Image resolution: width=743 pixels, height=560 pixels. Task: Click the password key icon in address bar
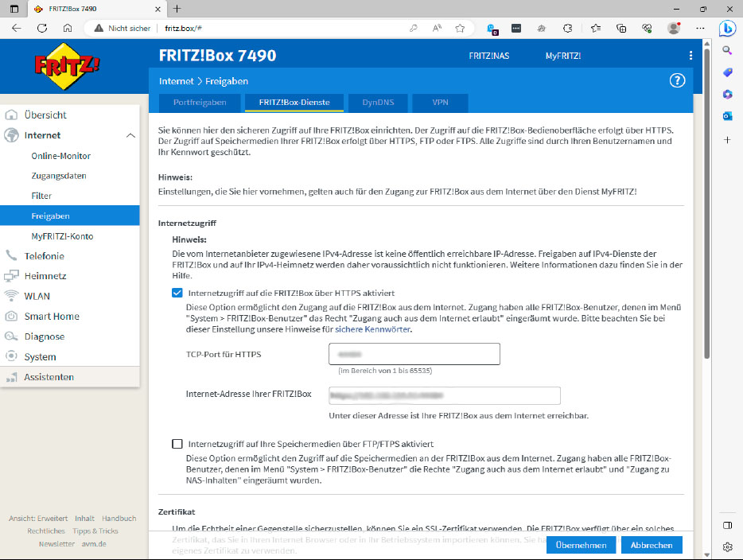(x=413, y=29)
